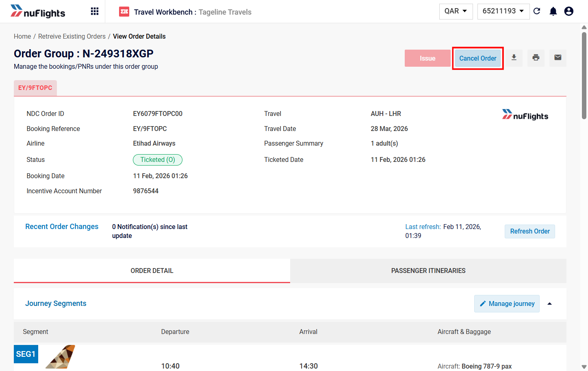Click the NDC Order ID value EY6079FTOPC00
The image size is (588, 371).
click(x=158, y=113)
